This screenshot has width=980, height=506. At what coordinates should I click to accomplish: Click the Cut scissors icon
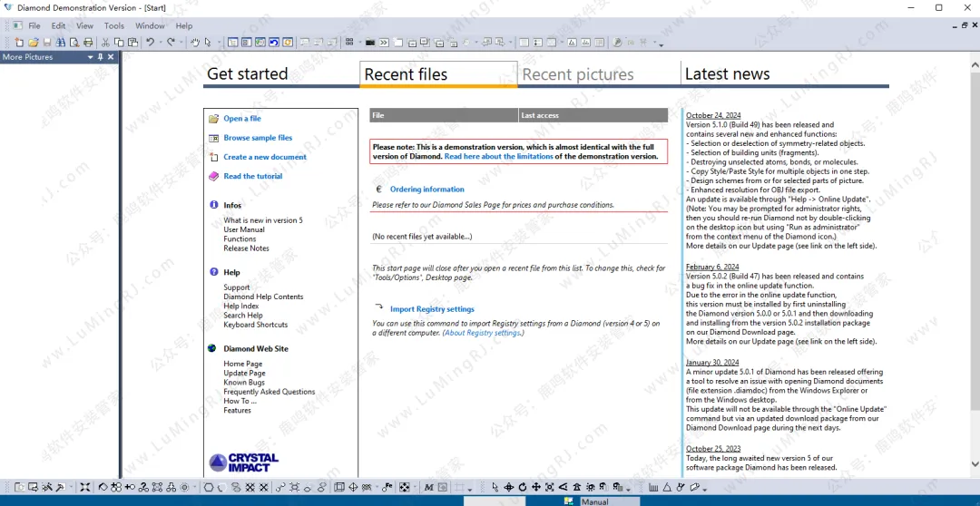click(106, 43)
